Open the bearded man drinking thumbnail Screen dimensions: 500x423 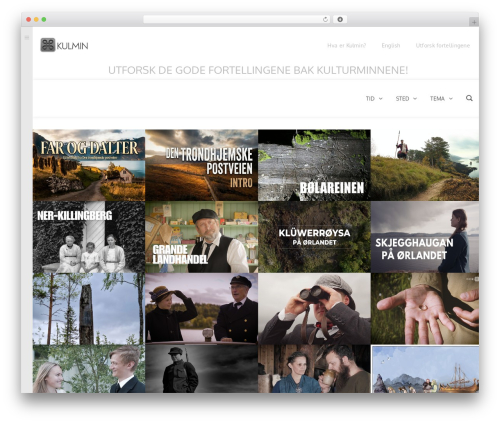pos(314,369)
